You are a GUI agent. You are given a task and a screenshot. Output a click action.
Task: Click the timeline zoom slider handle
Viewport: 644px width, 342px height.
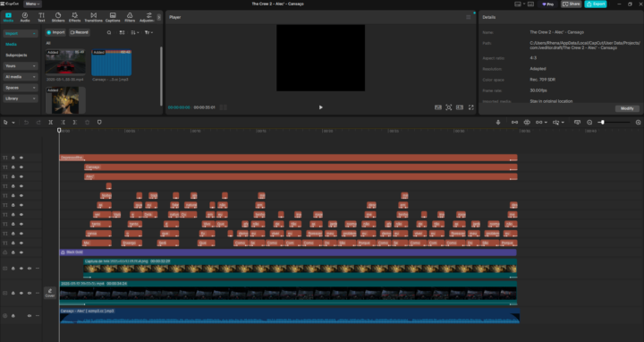point(602,122)
